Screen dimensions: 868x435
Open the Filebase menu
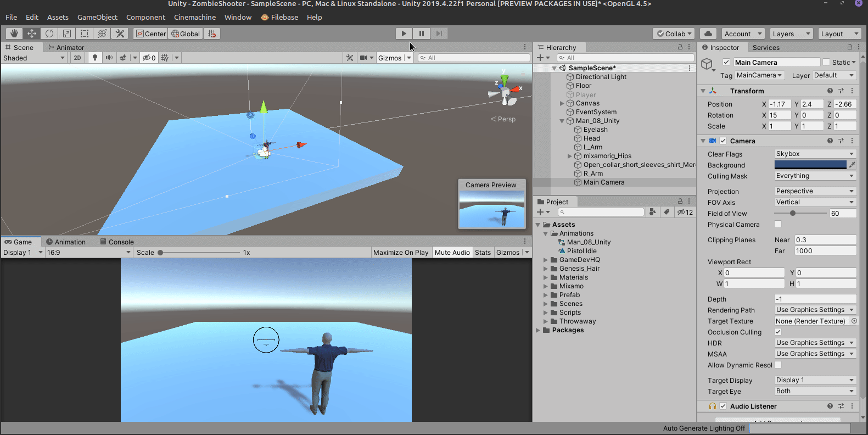pyautogui.click(x=279, y=17)
